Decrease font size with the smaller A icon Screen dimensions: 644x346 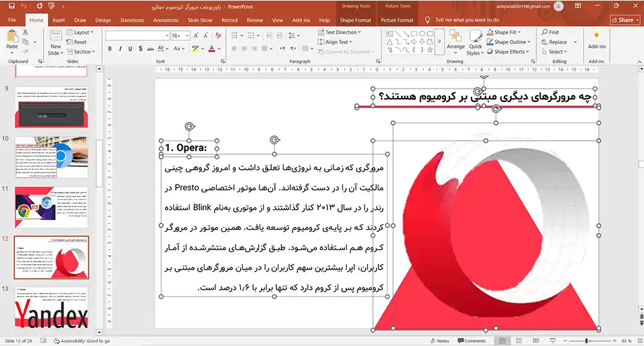(x=206, y=36)
